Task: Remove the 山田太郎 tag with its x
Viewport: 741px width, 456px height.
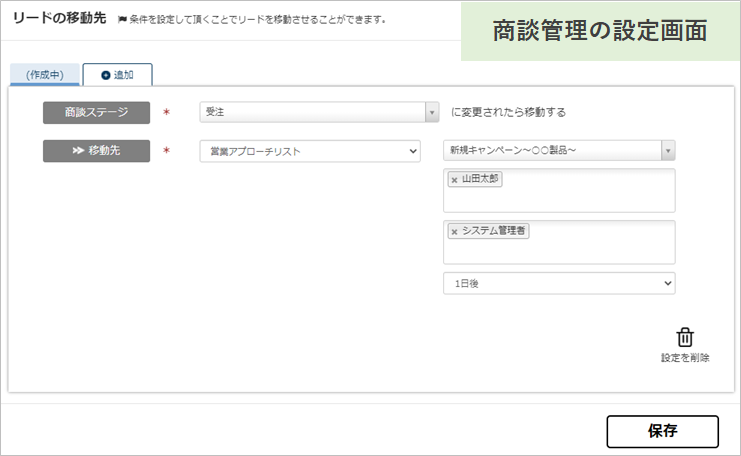Action: pos(454,180)
